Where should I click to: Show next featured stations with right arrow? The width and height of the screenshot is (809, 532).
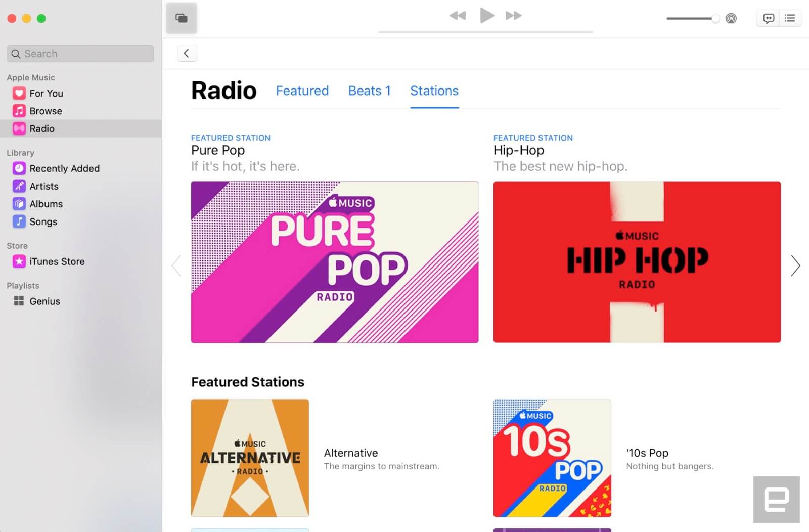pyautogui.click(x=795, y=265)
